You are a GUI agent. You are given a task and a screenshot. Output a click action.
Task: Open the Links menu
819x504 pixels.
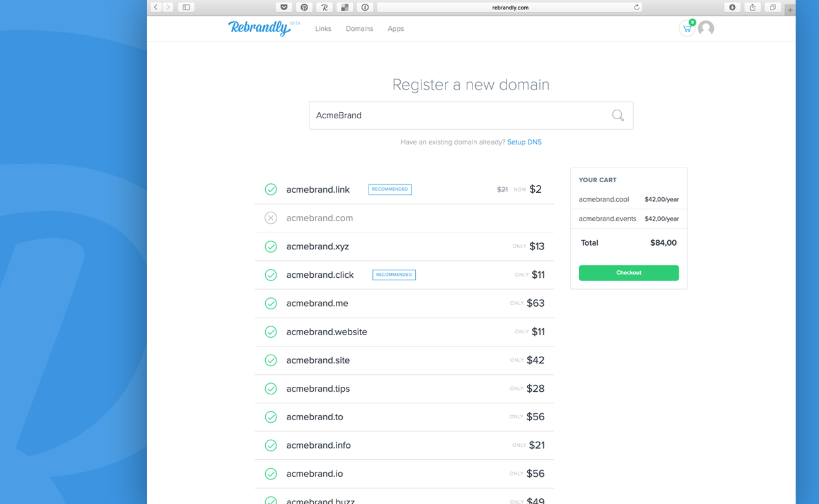click(323, 29)
